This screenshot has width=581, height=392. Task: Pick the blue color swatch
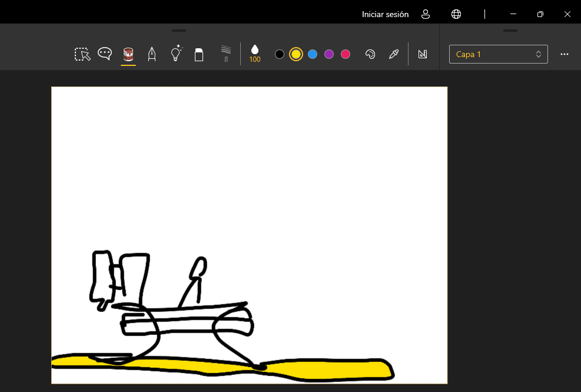pyautogui.click(x=313, y=55)
